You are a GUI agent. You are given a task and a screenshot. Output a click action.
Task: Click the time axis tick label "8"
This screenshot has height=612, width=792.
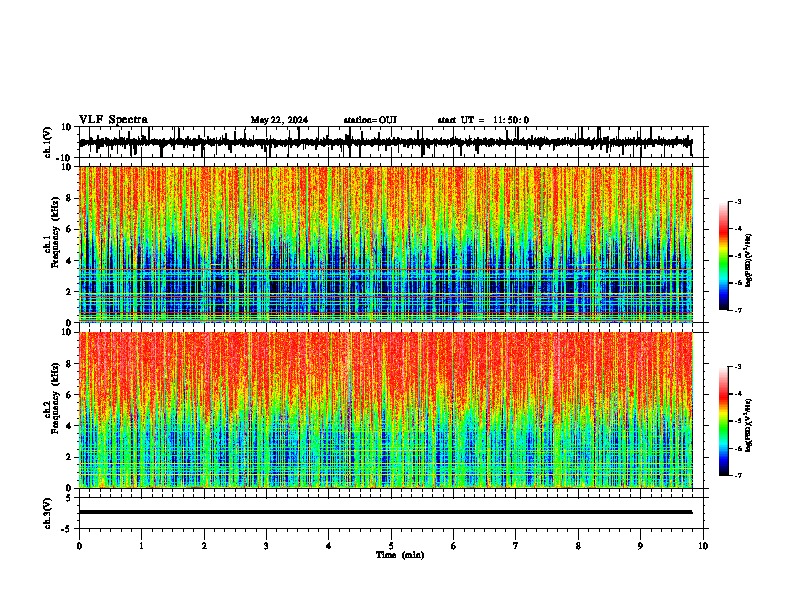pos(578,546)
